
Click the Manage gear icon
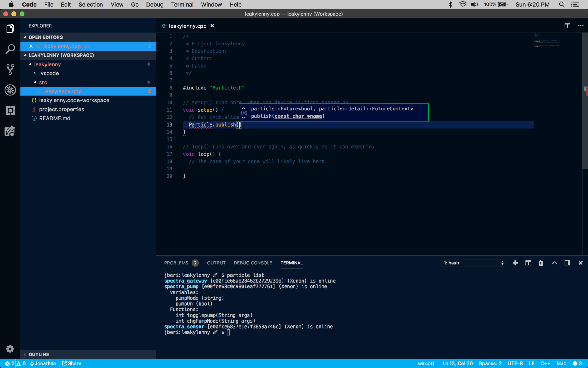(x=10, y=349)
